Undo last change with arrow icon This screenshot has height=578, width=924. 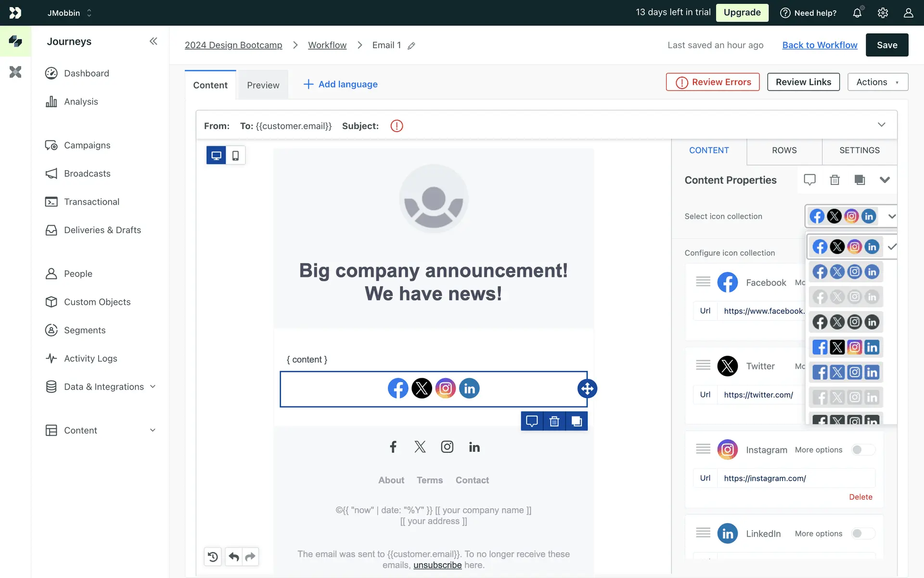click(234, 557)
